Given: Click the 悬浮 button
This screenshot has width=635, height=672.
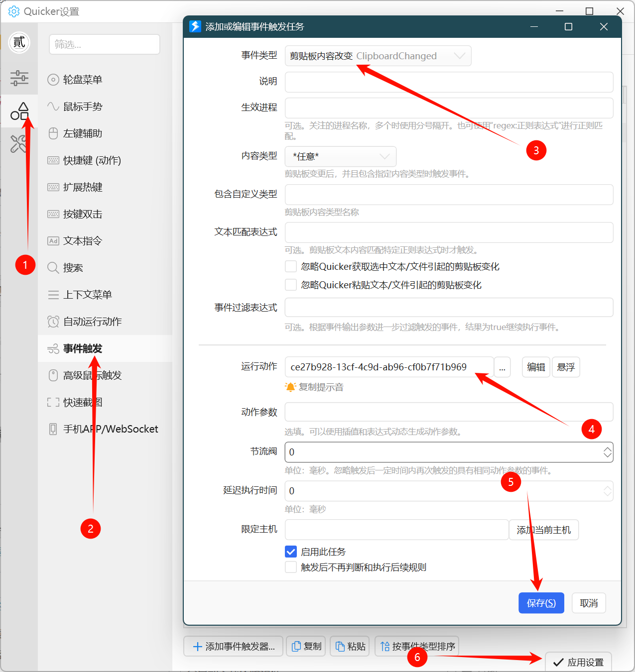Looking at the screenshot, I should 566,367.
